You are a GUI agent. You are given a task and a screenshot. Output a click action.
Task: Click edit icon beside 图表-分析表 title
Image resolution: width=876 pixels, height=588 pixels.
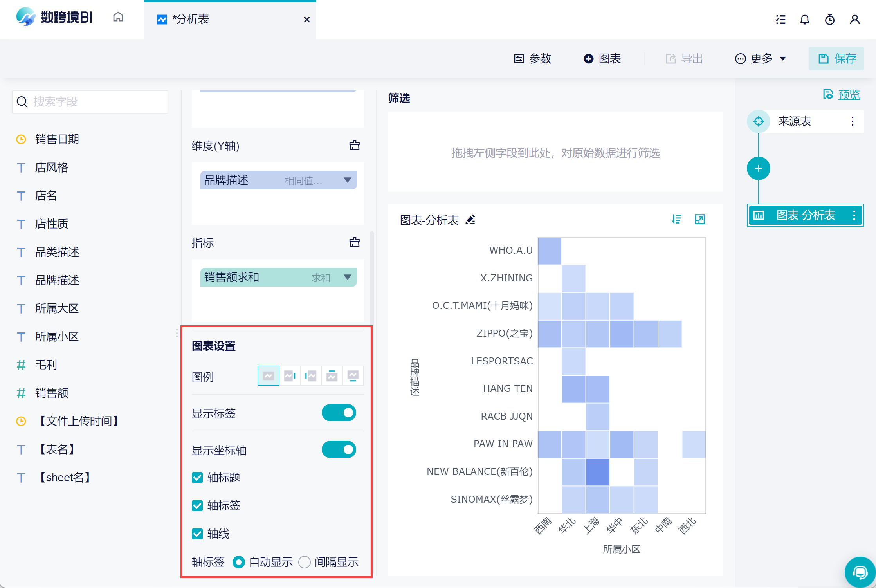(470, 220)
